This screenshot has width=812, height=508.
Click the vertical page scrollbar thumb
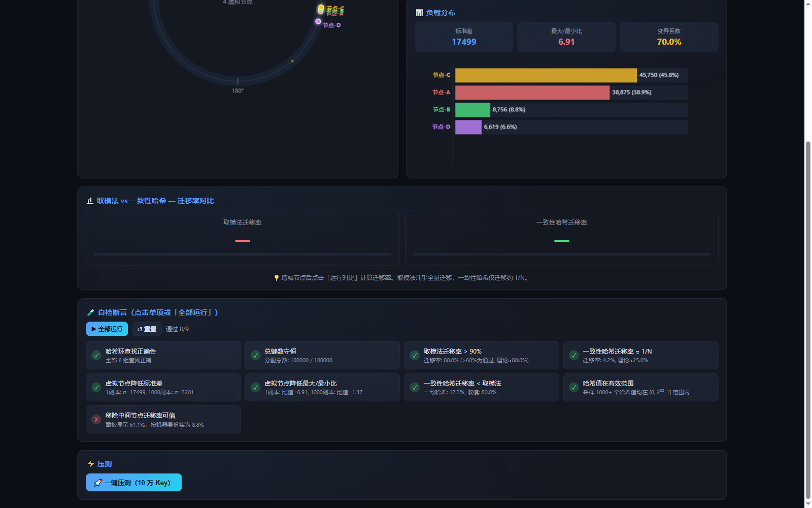pyautogui.click(x=808, y=320)
